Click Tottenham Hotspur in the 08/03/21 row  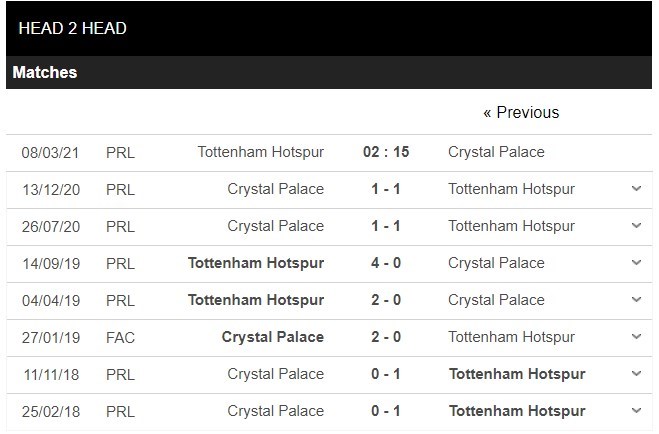tap(261, 152)
